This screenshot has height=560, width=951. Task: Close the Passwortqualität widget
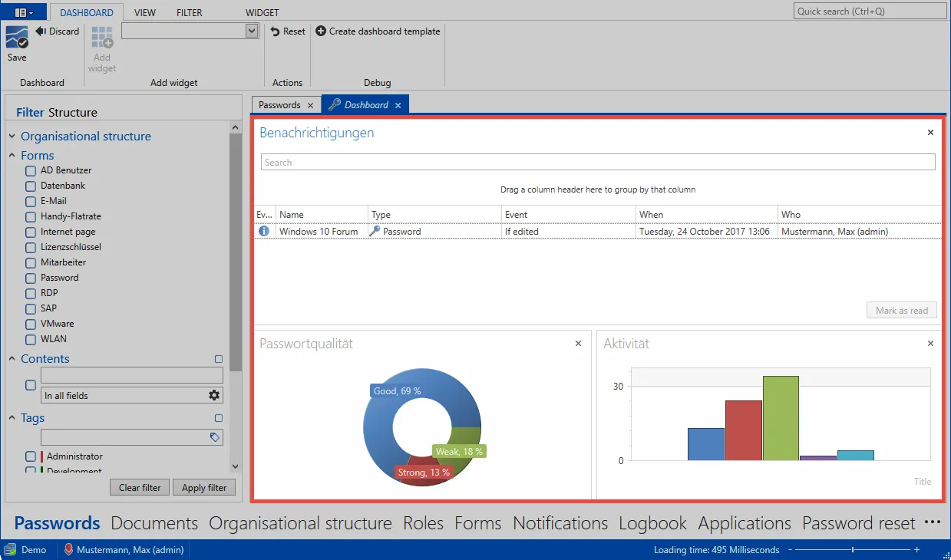coord(578,344)
